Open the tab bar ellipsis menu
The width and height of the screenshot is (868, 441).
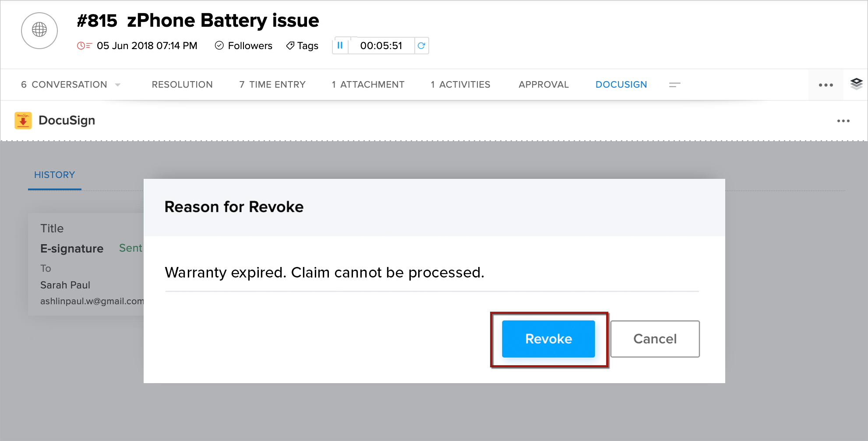tap(826, 85)
